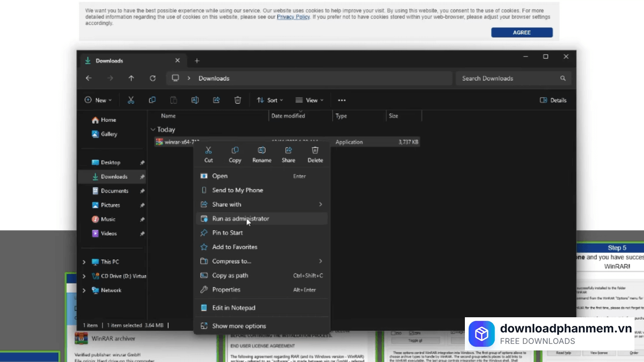Screen dimensions: 644x362
Task: Expand the Network tree node
Action: click(84, 290)
